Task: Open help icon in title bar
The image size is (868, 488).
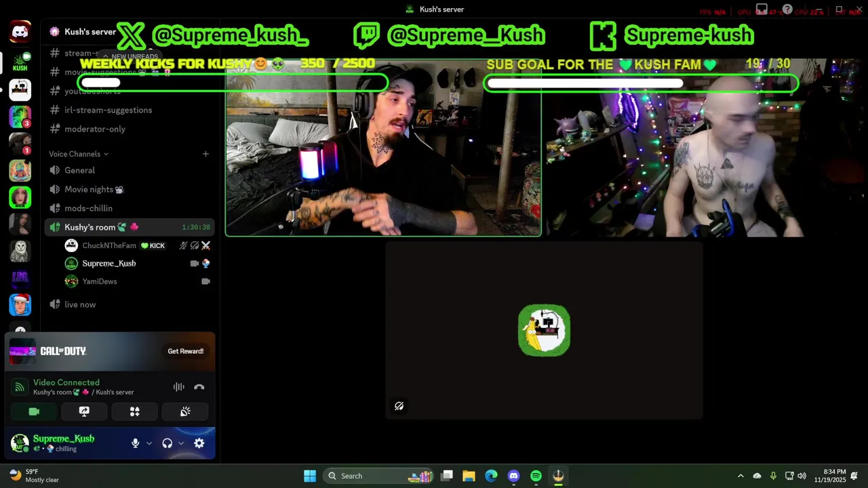Action: 787,9
